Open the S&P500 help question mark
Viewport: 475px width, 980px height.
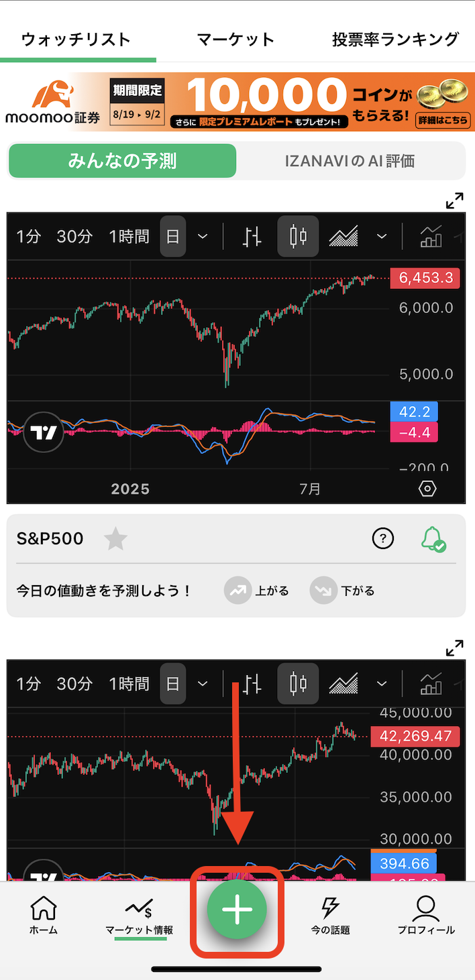click(383, 538)
